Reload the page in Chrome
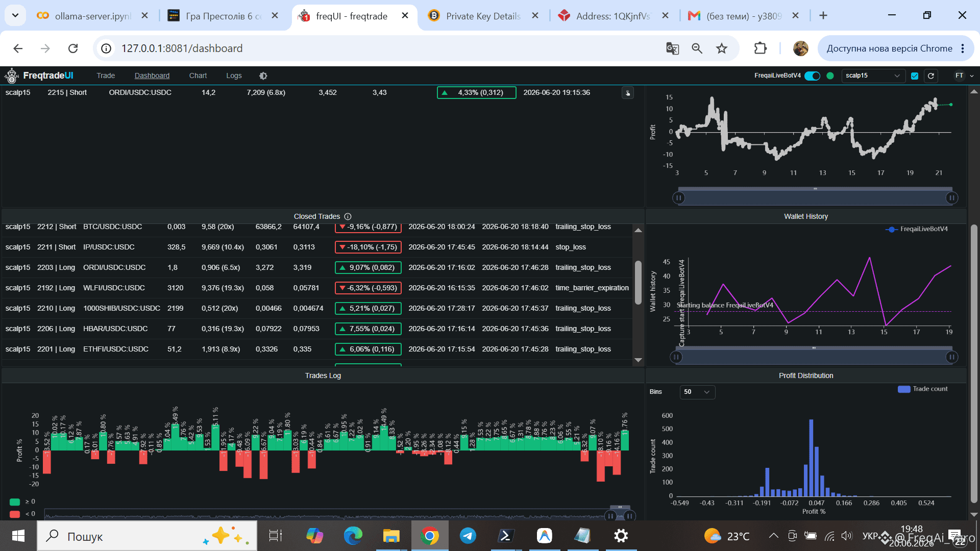This screenshot has width=980, height=551. [73, 48]
